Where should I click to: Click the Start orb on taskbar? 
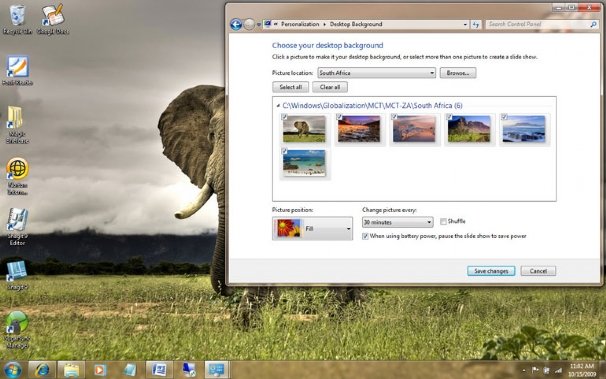(x=13, y=370)
